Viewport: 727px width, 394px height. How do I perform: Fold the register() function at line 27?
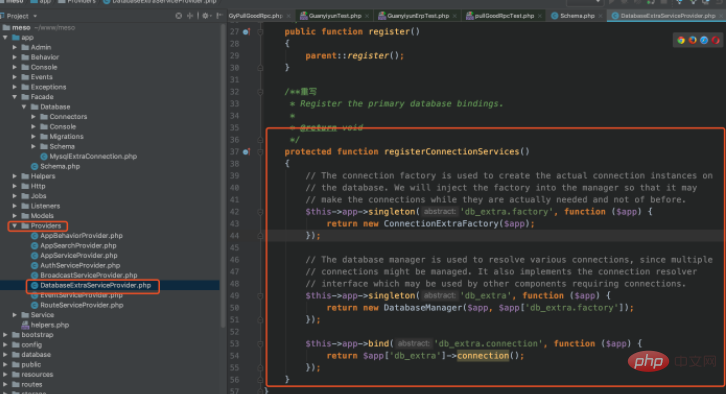pos(260,32)
